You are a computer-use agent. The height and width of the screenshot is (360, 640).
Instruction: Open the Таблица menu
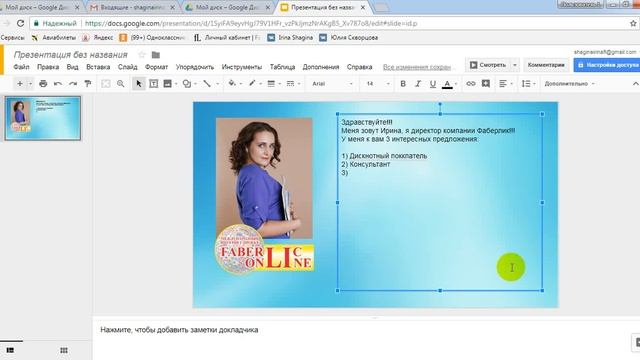click(x=282, y=67)
